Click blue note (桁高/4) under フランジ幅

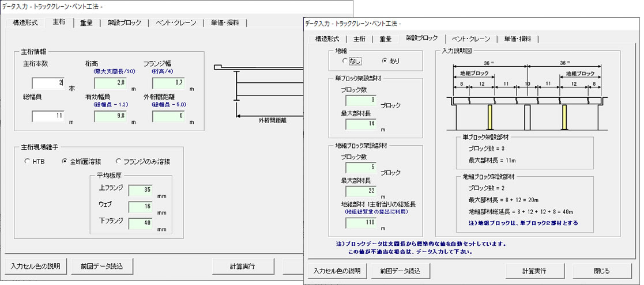[164, 71]
